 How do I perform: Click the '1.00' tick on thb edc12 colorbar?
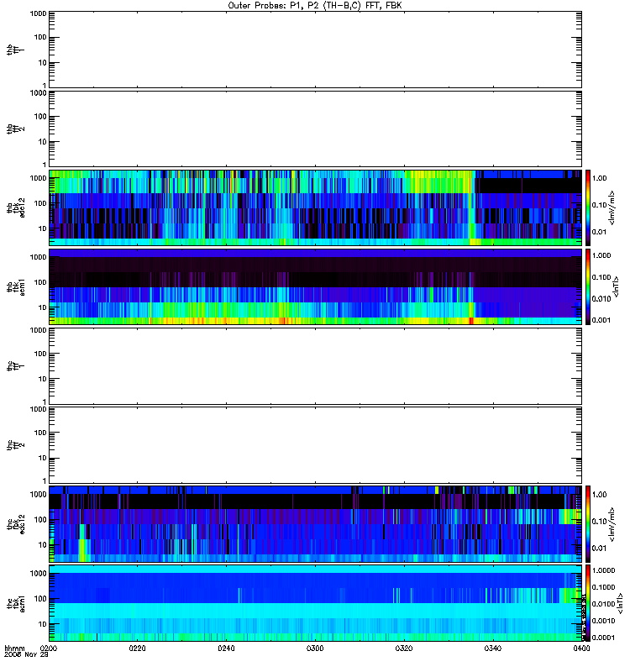[599, 178]
